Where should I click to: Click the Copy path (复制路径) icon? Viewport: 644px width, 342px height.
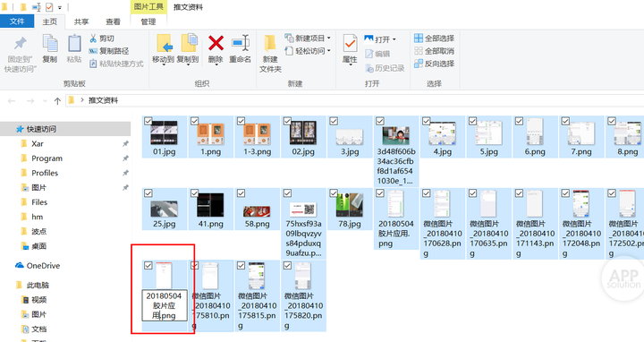(x=93, y=51)
